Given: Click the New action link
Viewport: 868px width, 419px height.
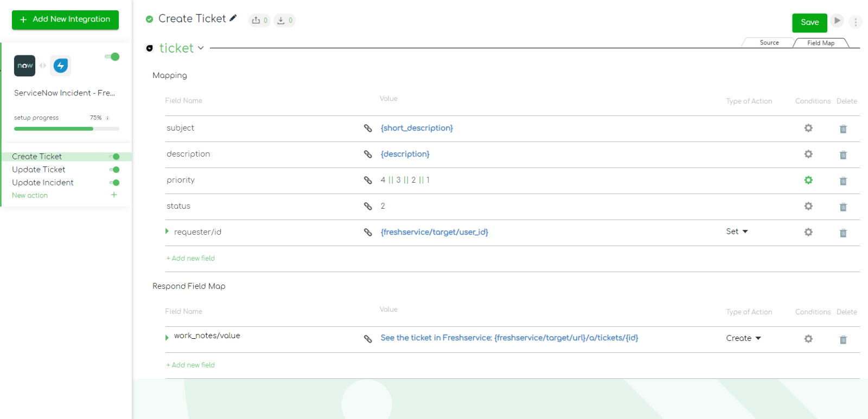Looking at the screenshot, I should tap(30, 196).
